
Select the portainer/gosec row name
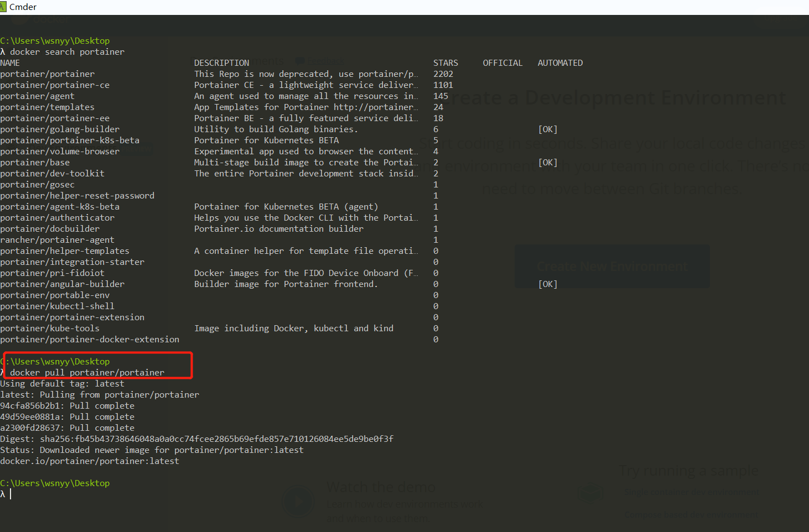click(x=37, y=185)
